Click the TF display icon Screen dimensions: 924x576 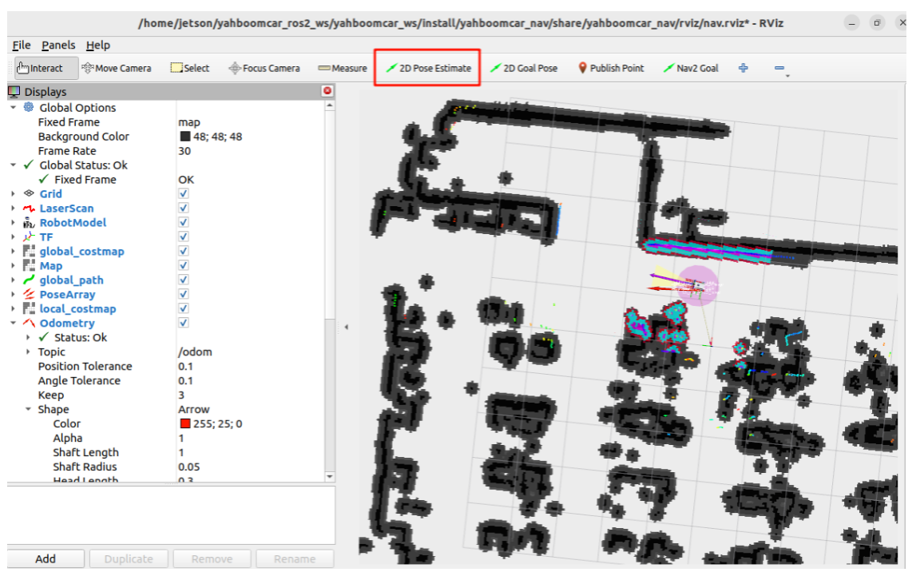point(29,237)
